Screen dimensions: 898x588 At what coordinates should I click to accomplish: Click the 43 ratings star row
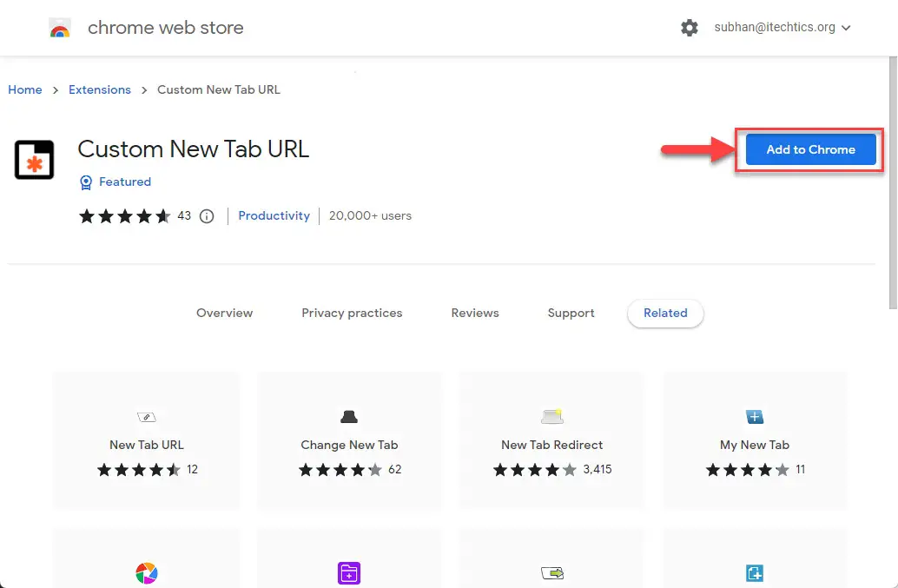click(x=125, y=216)
